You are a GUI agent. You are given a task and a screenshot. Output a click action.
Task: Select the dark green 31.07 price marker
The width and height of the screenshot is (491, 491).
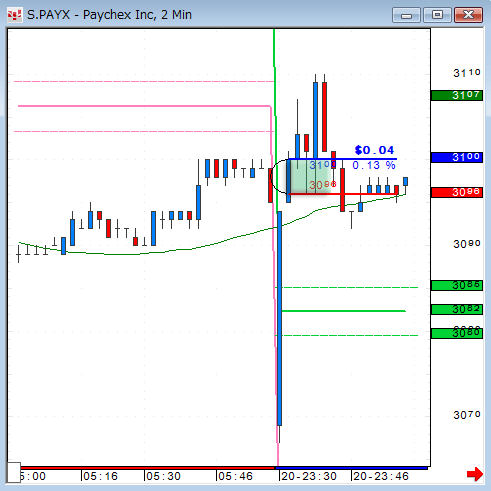pyautogui.click(x=457, y=95)
